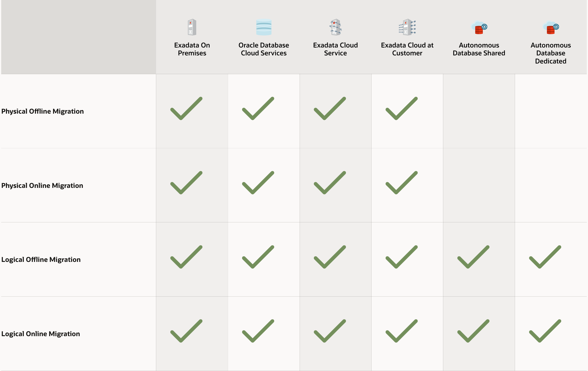Viewport: 588px width, 371px height.
Task: Click the Oracle Database Cloud Services cylinder icon
Action: [x=264, y=27]
